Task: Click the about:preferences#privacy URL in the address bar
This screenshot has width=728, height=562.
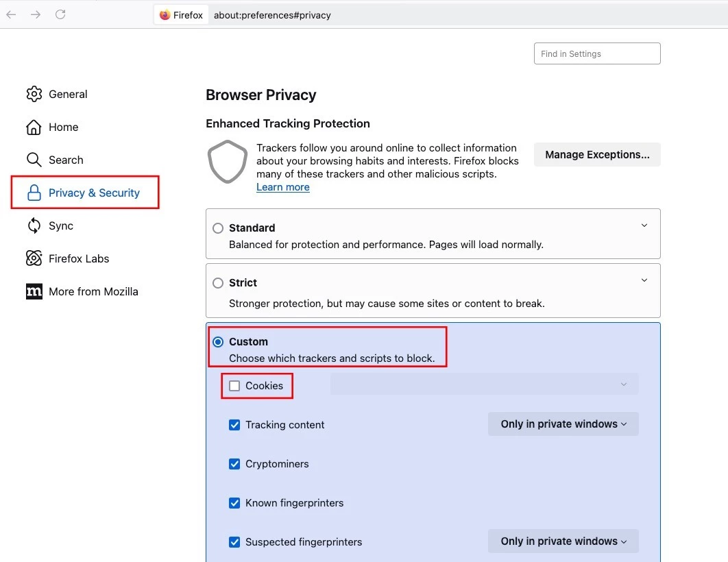Action: tap(272, 15)
